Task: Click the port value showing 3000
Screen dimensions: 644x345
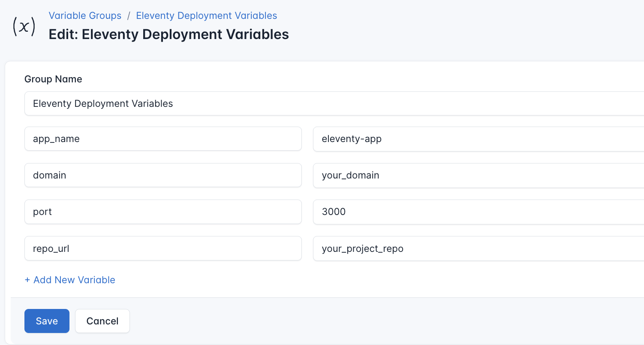Action: tap(429, 212)
